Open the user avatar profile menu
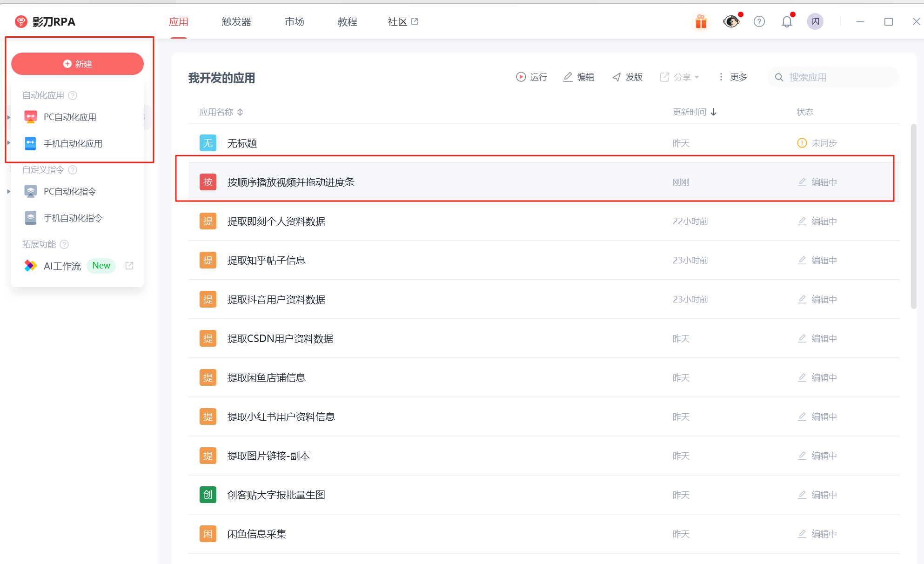 pyautogui.click(x=815, y=22)
